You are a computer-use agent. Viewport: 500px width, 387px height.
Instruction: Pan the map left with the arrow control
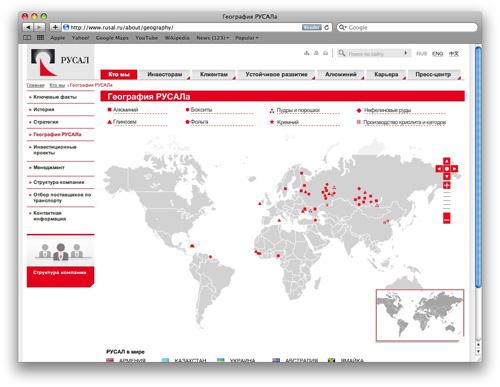[x=439, y=169]
